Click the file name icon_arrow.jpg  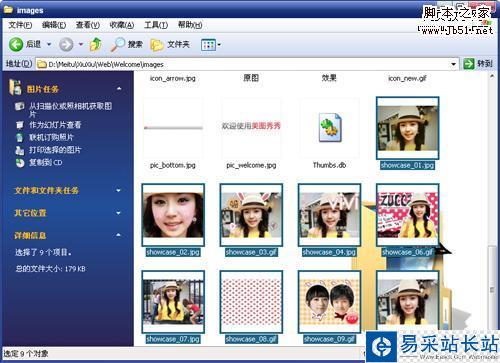click(x=173, y=78)
